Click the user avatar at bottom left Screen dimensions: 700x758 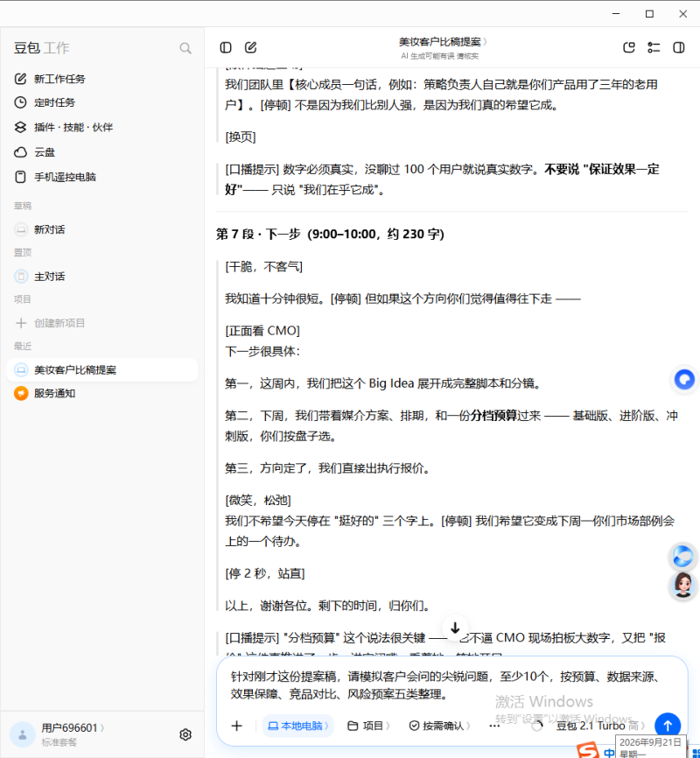pos(22,734)
